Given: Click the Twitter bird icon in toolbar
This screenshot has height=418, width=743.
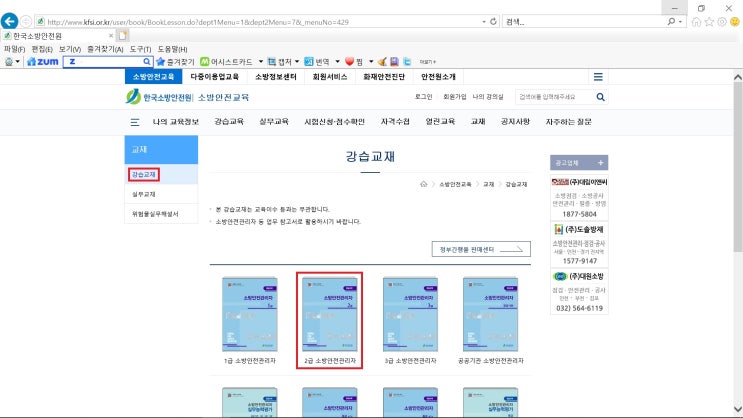Looking at the screenshot, I should tap(407, 62).
